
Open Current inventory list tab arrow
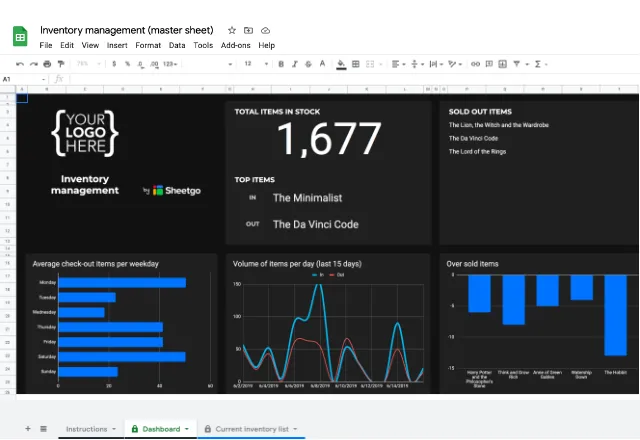pos(295,429)
